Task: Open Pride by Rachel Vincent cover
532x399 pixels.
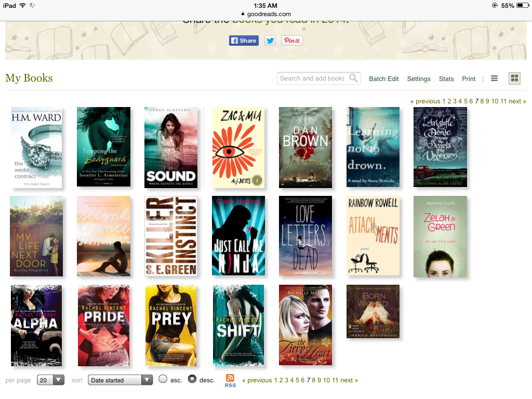Action: coord(103,326)
